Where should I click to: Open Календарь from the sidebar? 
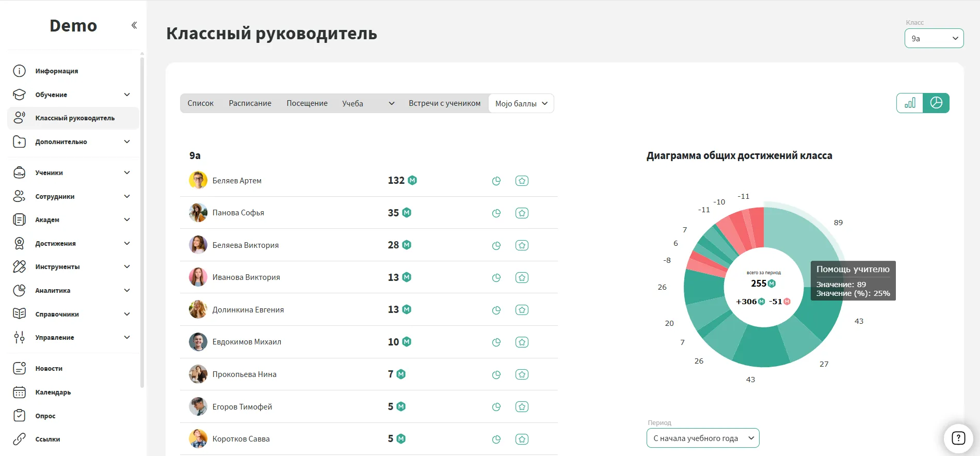tap(53, 392)
